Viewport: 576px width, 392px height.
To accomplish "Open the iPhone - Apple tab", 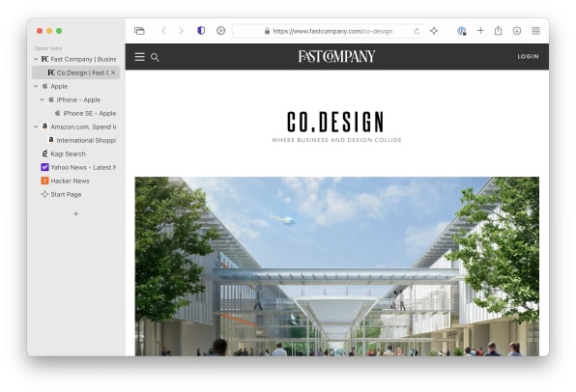I will (x=74, y=99).
